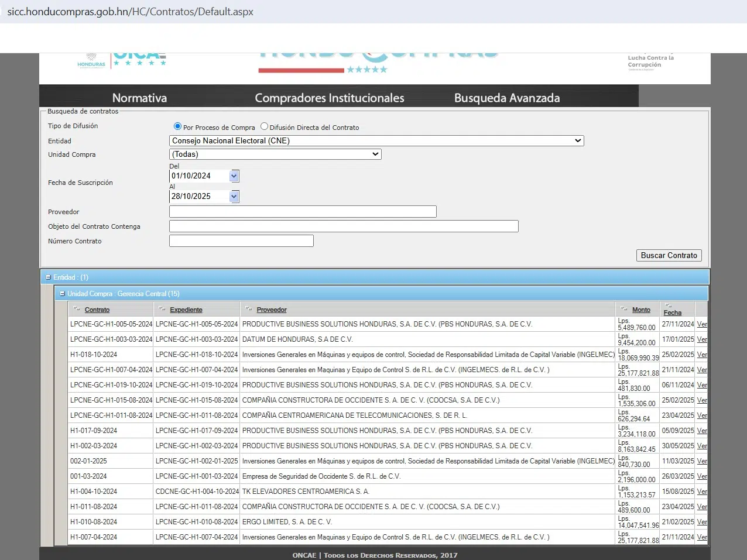Click the group-by icon above the Fecha header
747x560 pixels.
click(669, 305)
